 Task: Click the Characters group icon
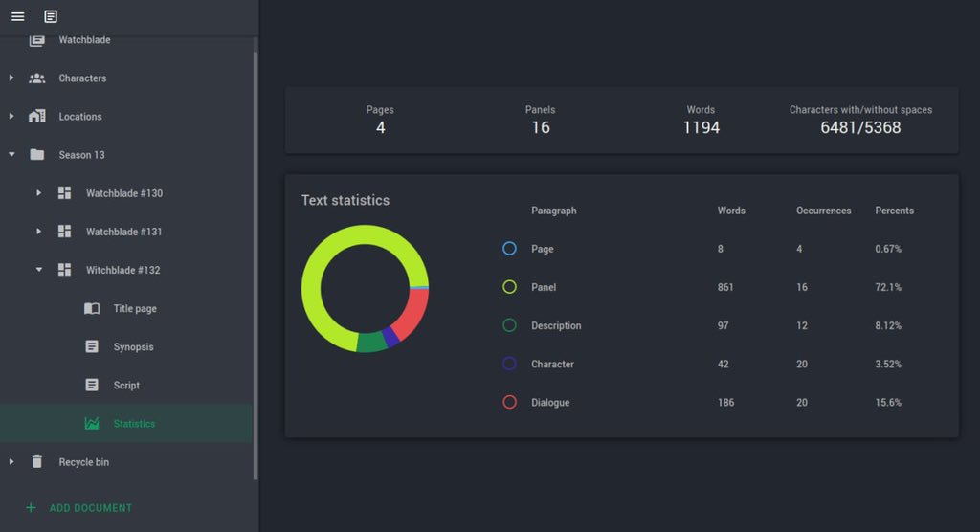coord(37,78)
